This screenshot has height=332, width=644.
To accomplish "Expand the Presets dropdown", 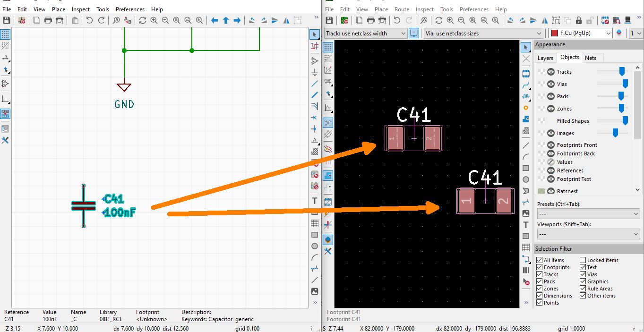I will 588,214.
